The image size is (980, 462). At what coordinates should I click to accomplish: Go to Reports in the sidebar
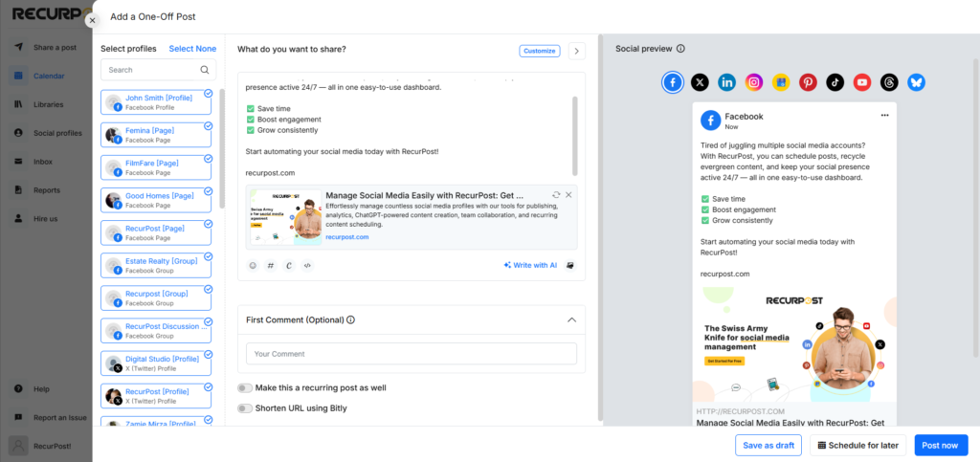pyautogui.click(x=45, y=189)
